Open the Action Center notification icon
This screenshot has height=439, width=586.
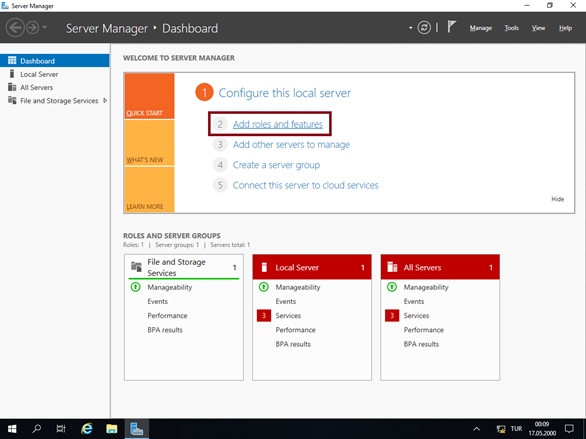(569, 429)
